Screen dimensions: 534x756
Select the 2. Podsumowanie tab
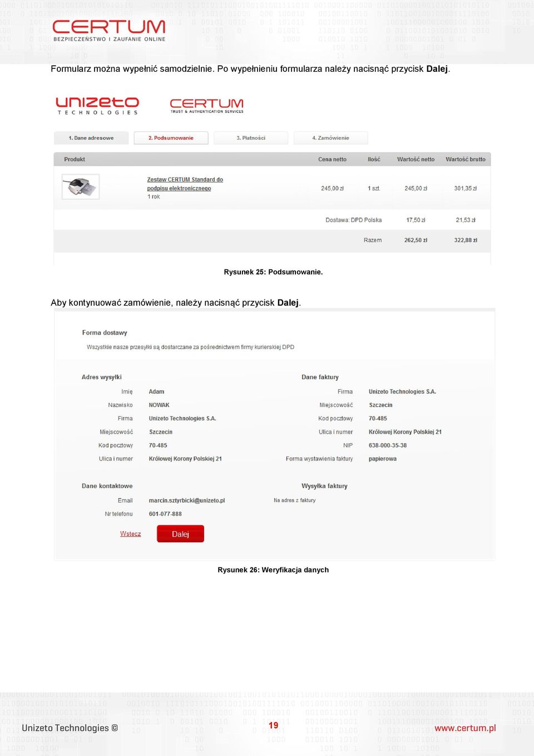171,138
